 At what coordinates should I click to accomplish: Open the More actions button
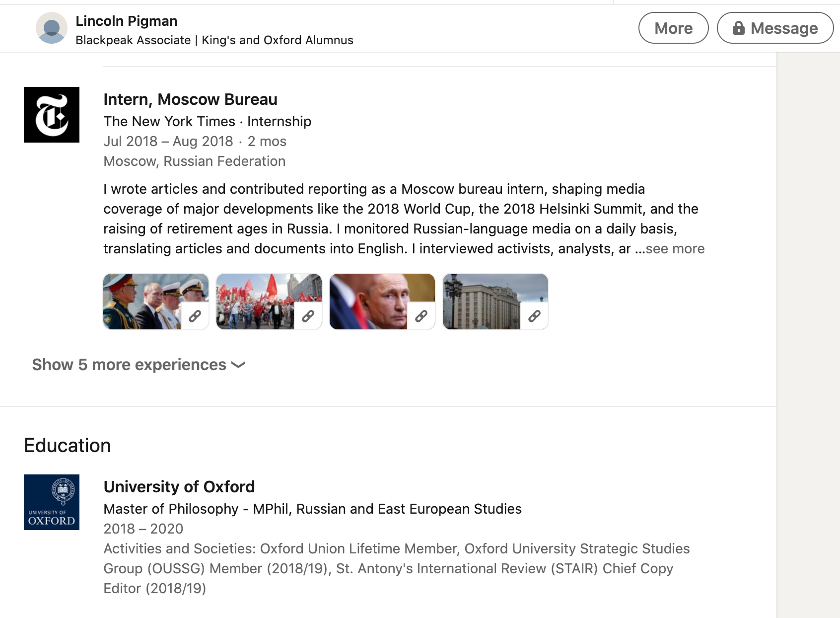pos(673,28)
